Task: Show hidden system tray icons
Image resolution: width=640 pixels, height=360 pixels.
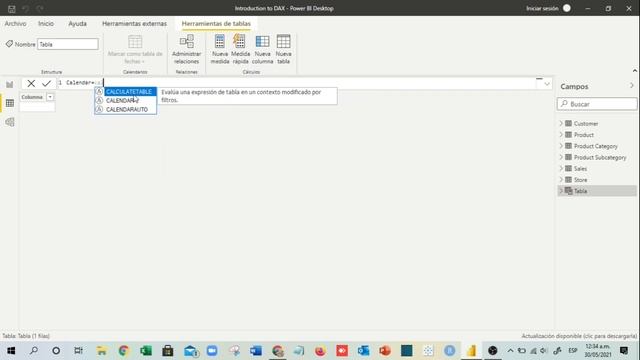Action: click(510, 351)
